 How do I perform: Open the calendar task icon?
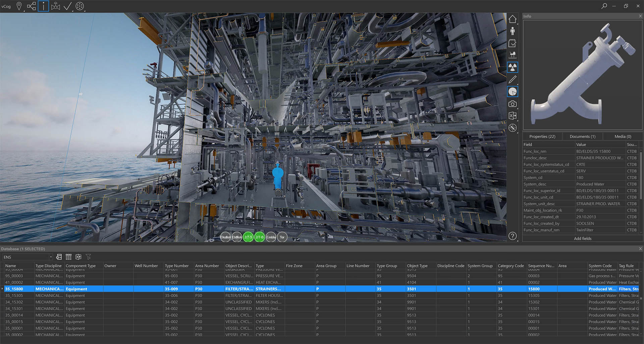pos(513,43)
